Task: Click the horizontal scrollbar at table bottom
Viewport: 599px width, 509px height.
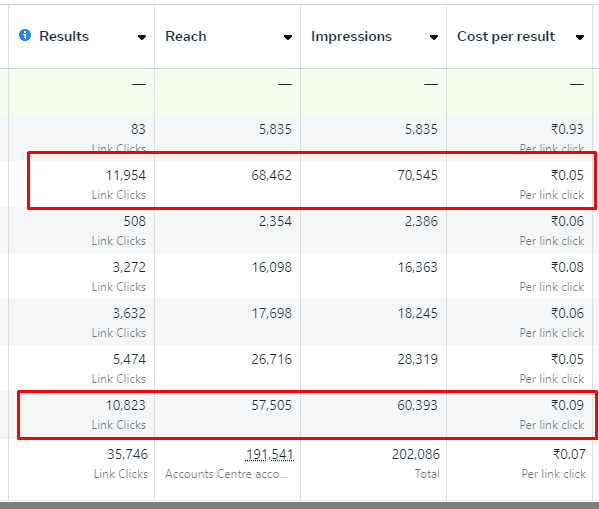Action: point(300,506)
